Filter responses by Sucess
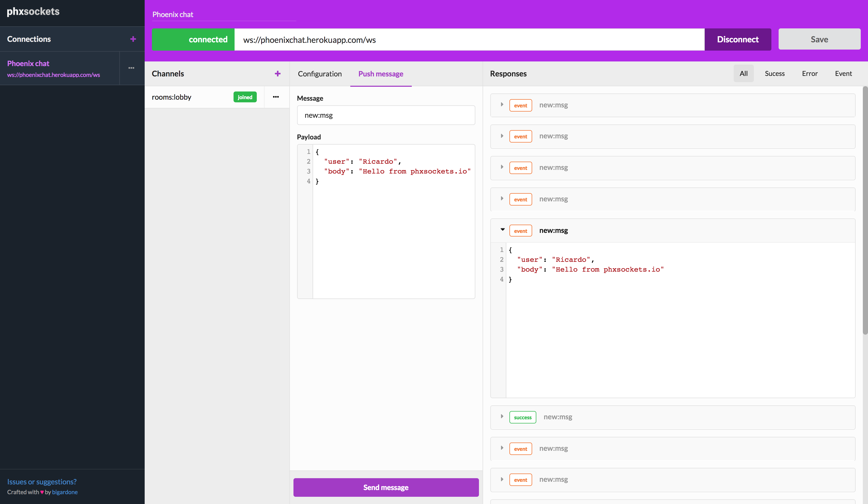Screen dimensions: 868x504 (775, 73)
